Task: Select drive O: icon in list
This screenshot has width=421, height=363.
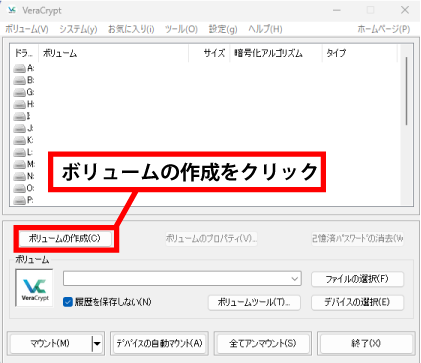Action: pos(19,189)
